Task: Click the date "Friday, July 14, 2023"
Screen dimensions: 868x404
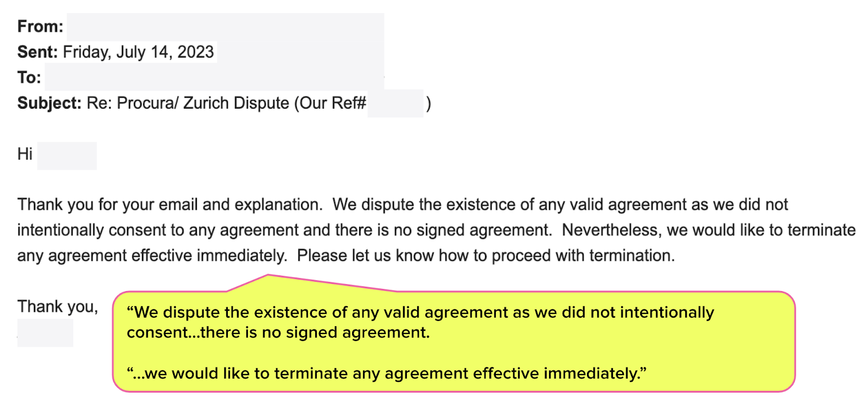Action: (x=138, y=52)
